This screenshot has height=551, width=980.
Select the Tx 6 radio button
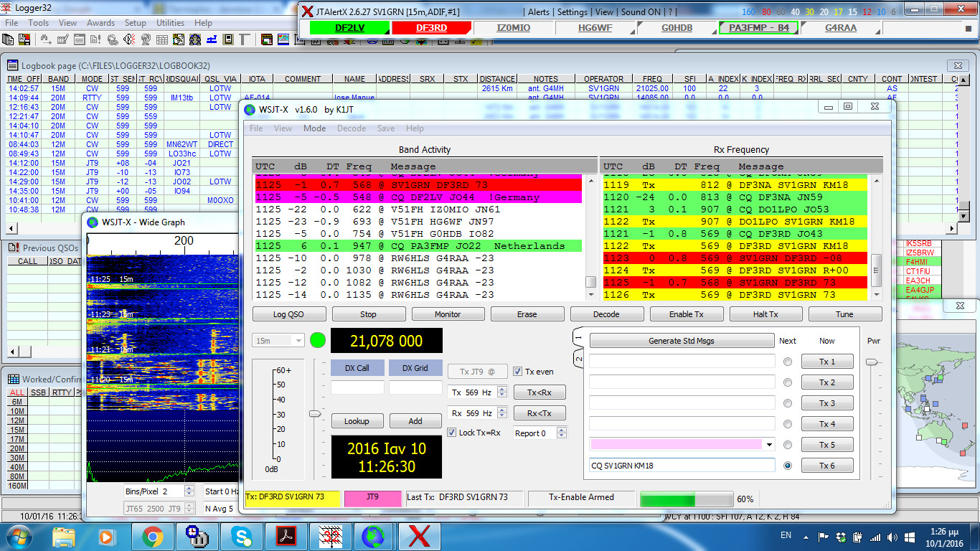pyautogui.click(x=788, y=465)
